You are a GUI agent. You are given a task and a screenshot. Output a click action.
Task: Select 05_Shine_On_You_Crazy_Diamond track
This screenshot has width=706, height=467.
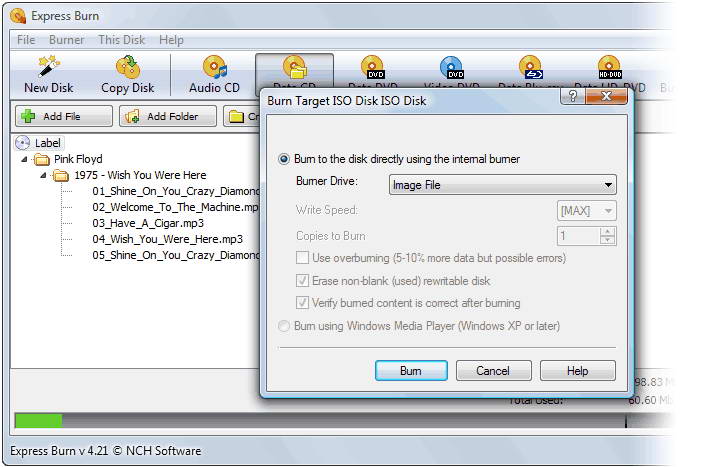pos(176,255)
